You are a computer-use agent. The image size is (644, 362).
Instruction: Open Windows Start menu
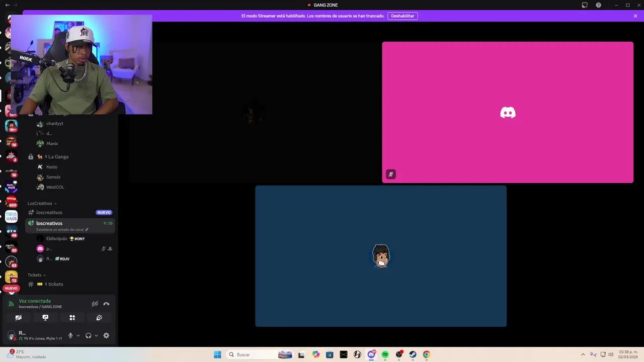pyautogui.click(x=217, y=354)
